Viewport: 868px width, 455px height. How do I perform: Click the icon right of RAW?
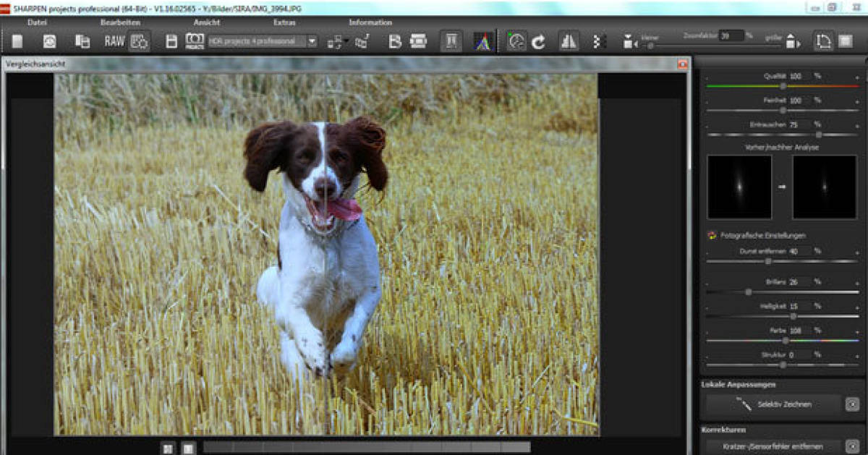tap(140, 41)
